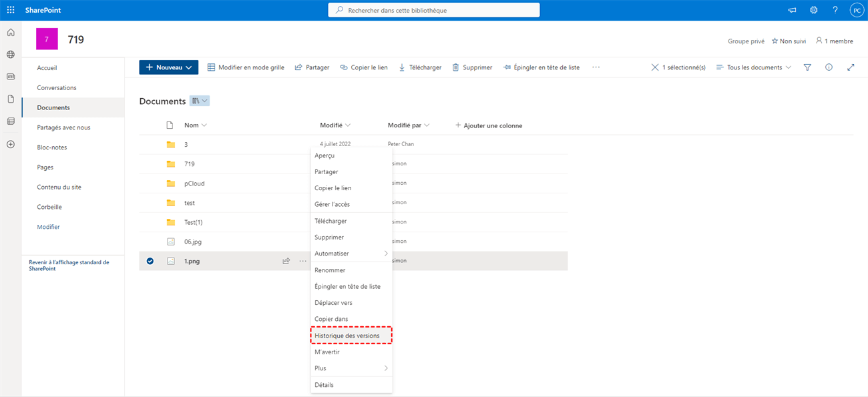Click the share icon on the 1.png row

[286, 261]
